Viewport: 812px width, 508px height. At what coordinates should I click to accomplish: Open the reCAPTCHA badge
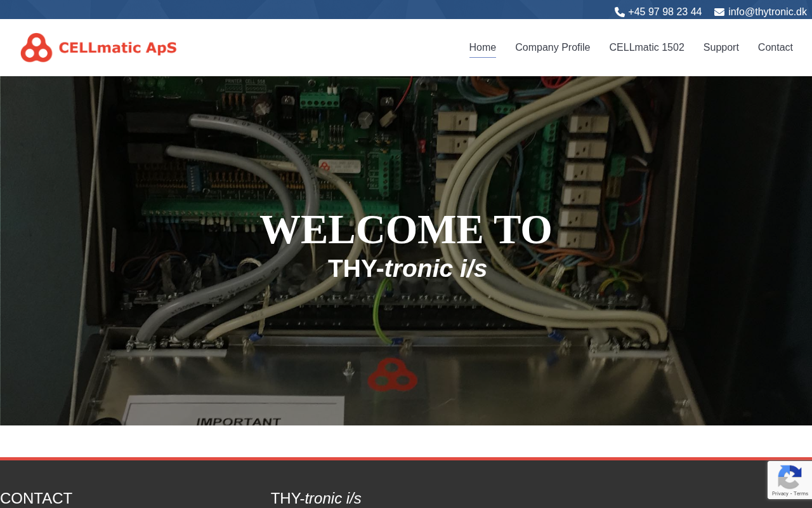[x=790, y=480]
